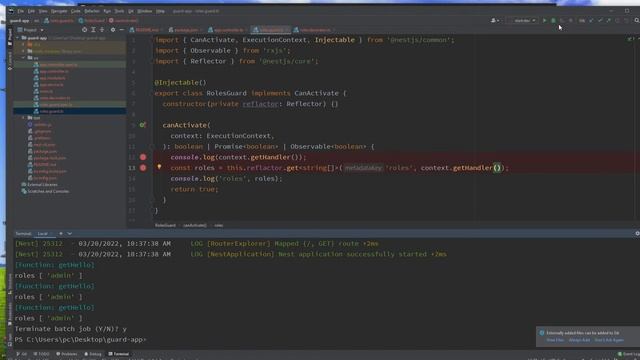Open the Search Everywhere magnifier icon
The image size is (640, 360).
coord(637,20)
